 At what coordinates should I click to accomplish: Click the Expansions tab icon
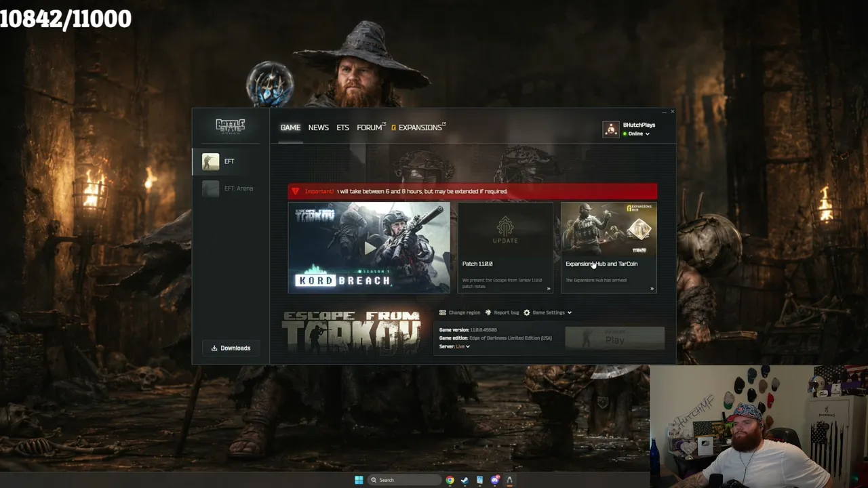[393, 127]
